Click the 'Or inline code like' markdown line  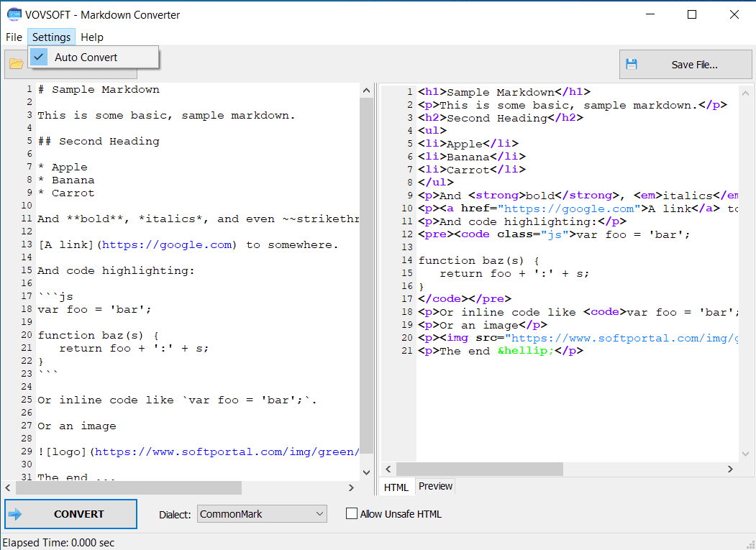178,400
